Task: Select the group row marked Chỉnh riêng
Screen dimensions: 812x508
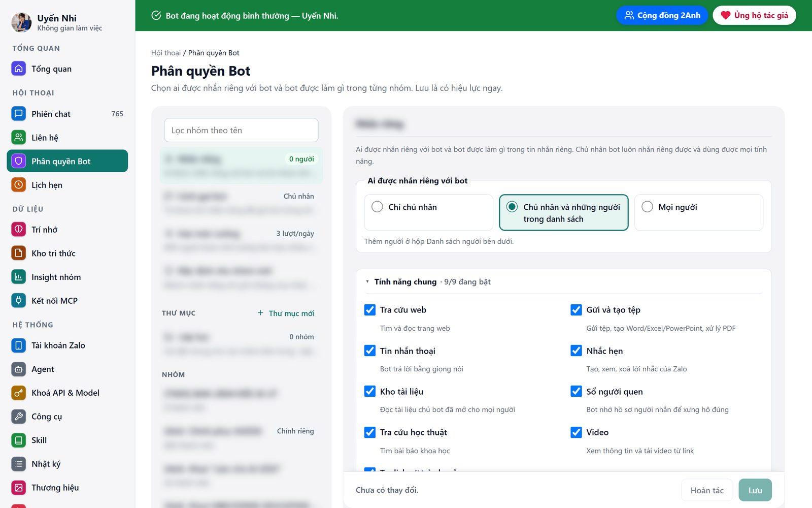Action: pos(241,437)
